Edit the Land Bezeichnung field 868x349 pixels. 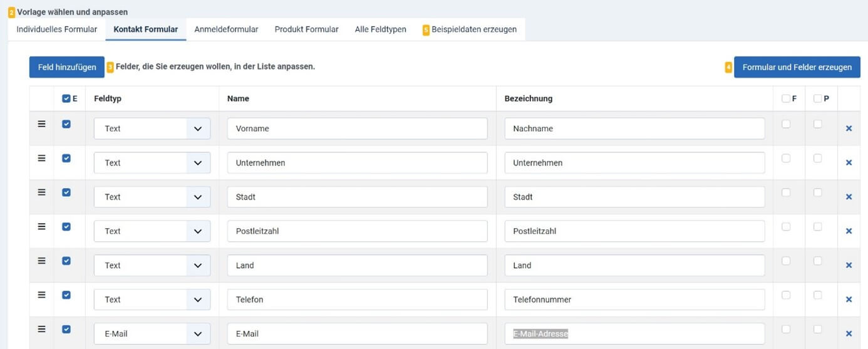coord(634,265)
